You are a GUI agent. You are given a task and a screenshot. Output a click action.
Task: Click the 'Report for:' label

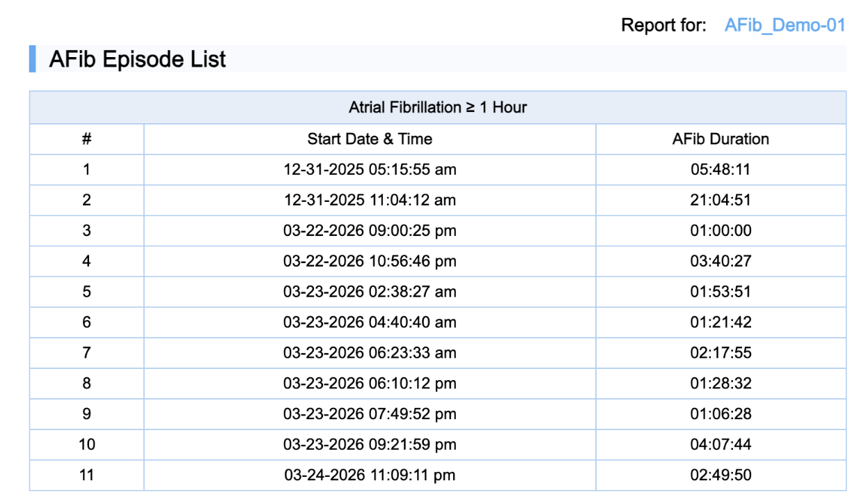(663, 26)
